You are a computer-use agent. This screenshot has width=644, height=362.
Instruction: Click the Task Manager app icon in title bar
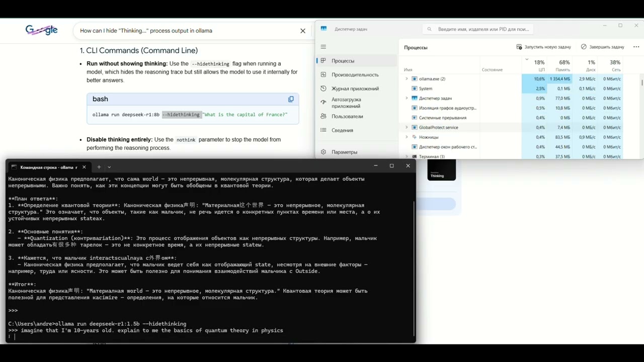[x=324, y=29]
